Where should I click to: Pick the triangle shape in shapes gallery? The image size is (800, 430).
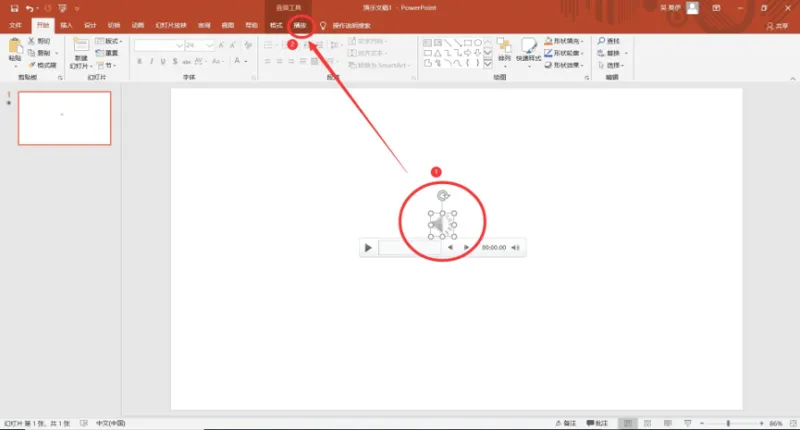pyautogui.click(x=438, y=53)
